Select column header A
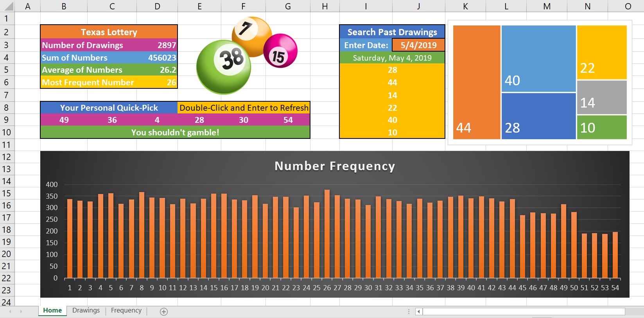 pyautogui.click(x=27, y=6)
